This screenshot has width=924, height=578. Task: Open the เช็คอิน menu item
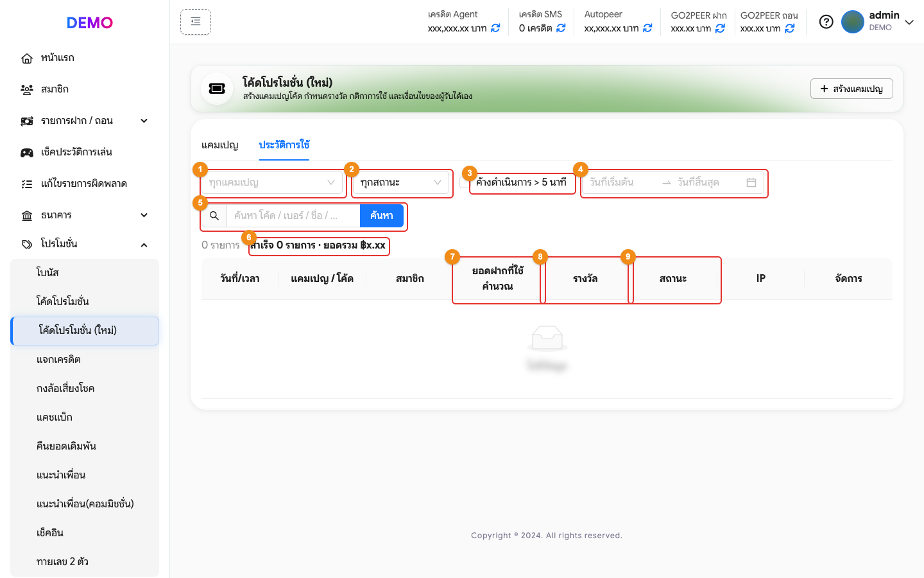click(85, 533)
